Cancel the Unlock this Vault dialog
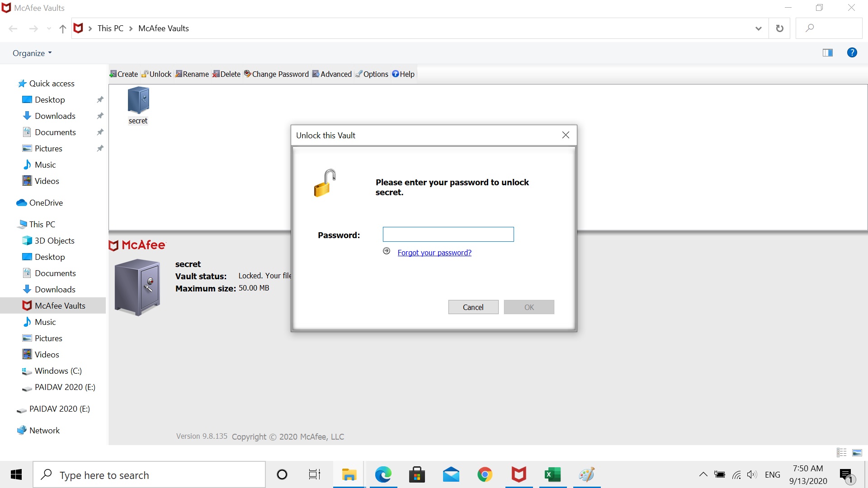This screenshot has width=868, height=488. [473, 307]
